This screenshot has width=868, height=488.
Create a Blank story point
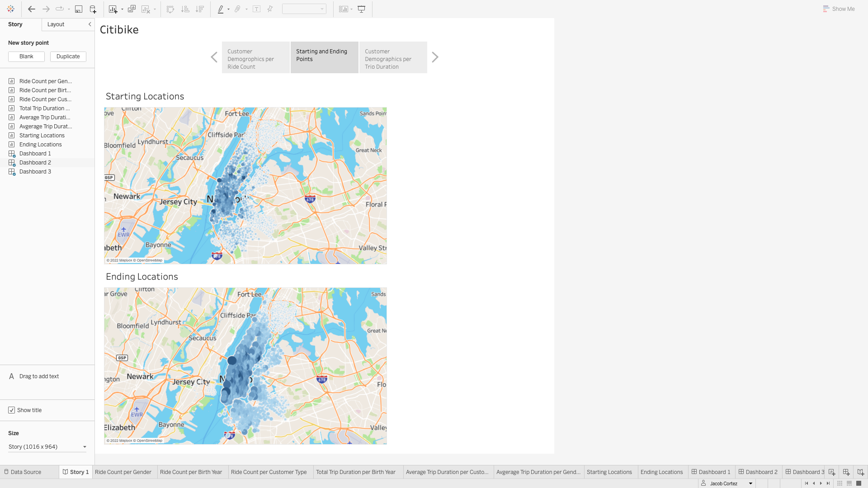coord(26,56)
